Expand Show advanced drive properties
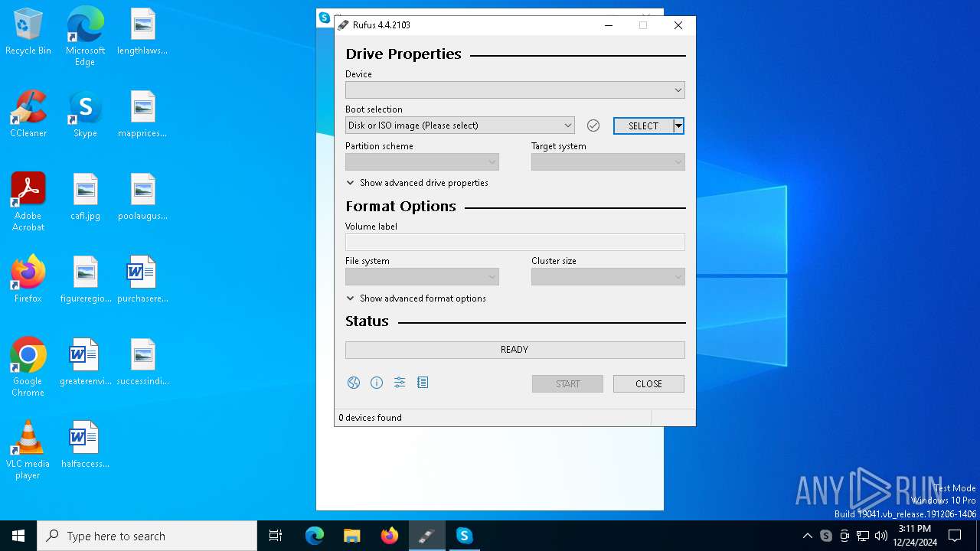This screenshot has height=551, width=980. pyautogui.click(x=417, y=183)
